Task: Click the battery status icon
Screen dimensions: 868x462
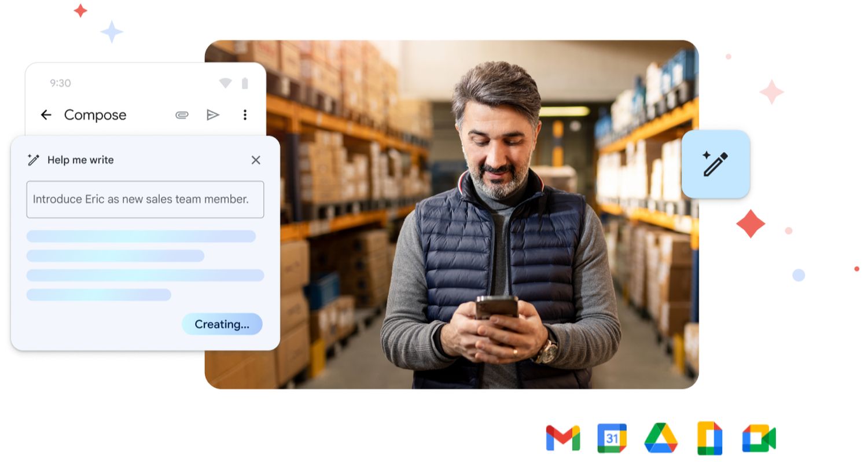Action: (245, 83)
